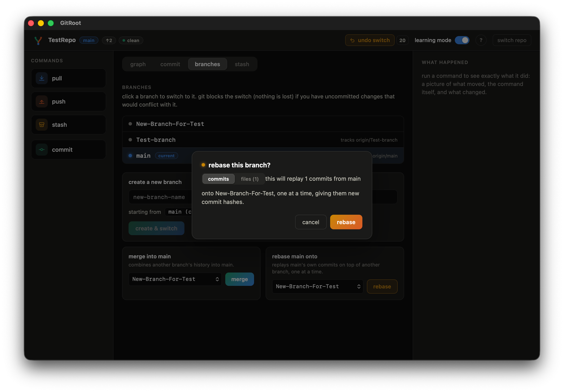
Task: Click create & switch button
Action: click(157, 228)
